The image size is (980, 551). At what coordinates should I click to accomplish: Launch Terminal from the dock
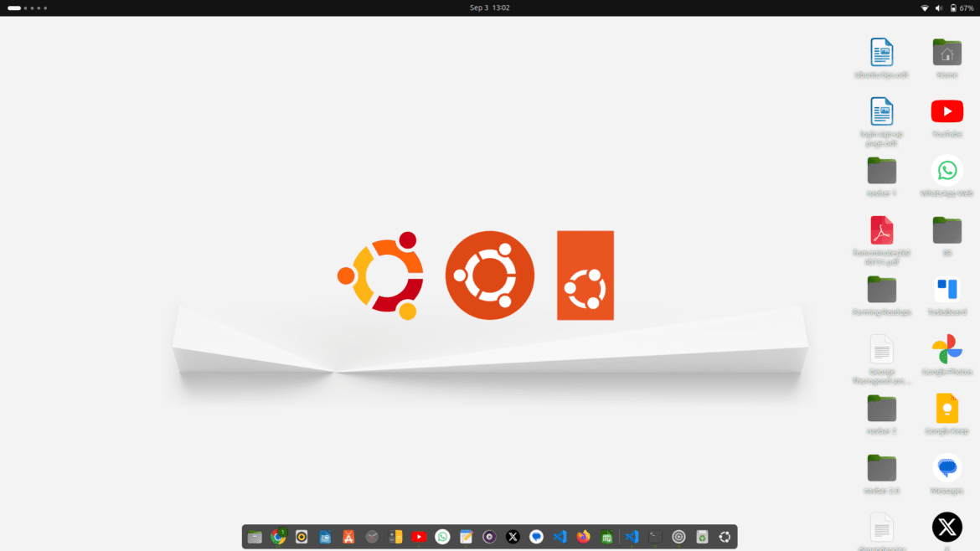click(656, 537)
